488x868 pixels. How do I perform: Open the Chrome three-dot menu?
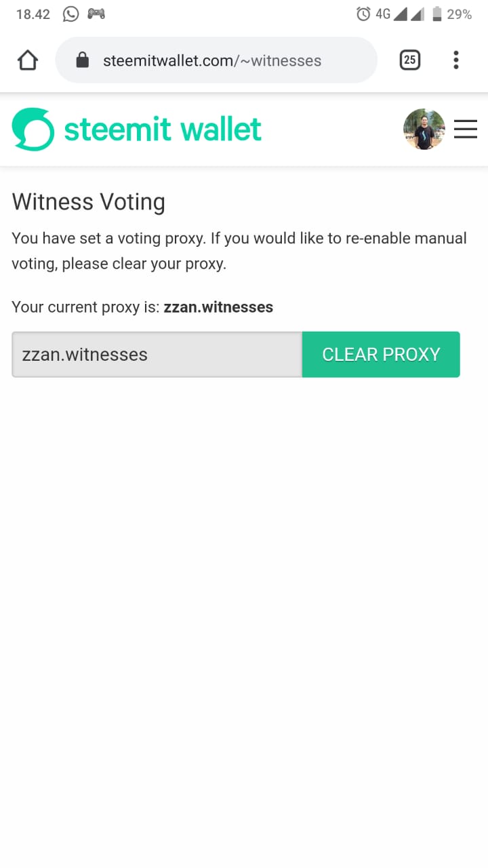(456, 60)
